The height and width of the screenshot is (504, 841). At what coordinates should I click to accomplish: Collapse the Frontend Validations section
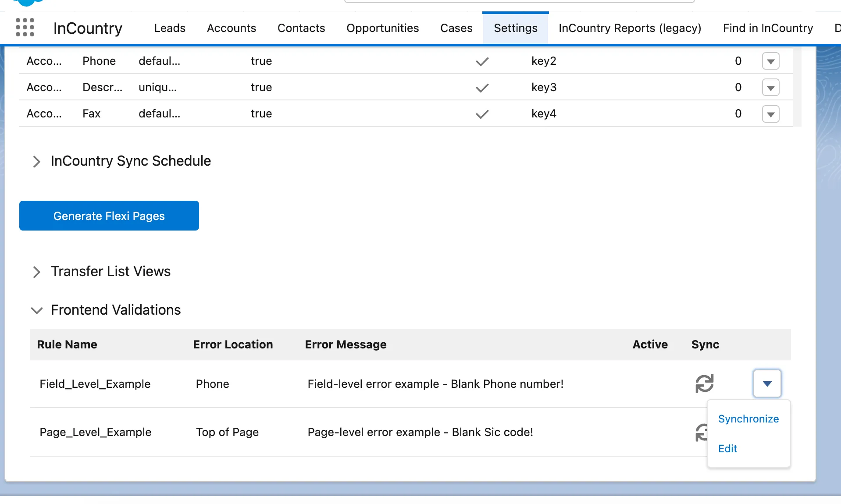click(x=37, y=310)
